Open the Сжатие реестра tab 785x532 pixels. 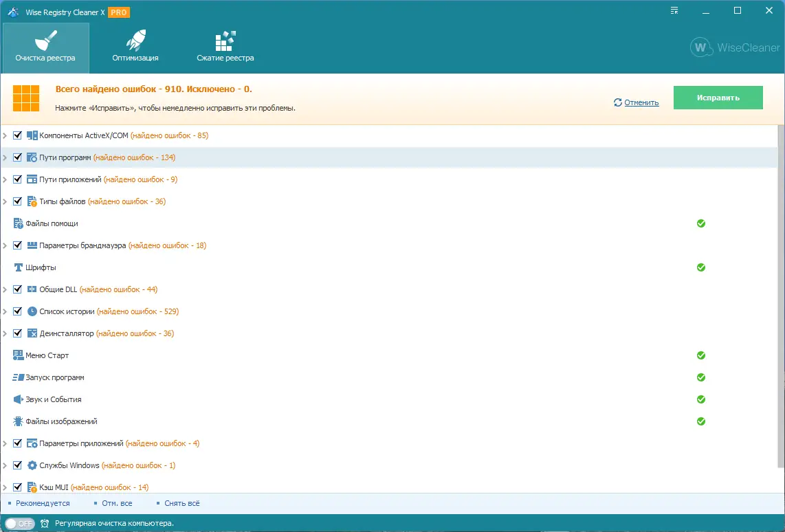coord(225,48)
